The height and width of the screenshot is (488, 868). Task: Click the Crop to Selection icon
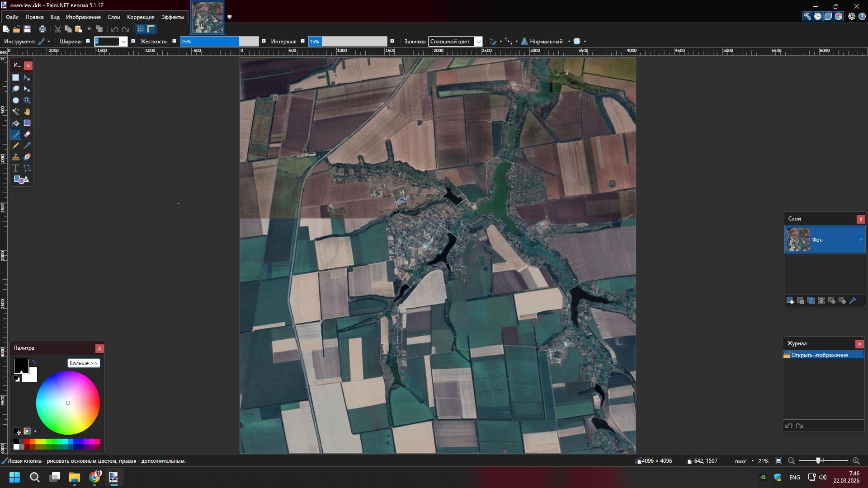(x=89, y=29)
